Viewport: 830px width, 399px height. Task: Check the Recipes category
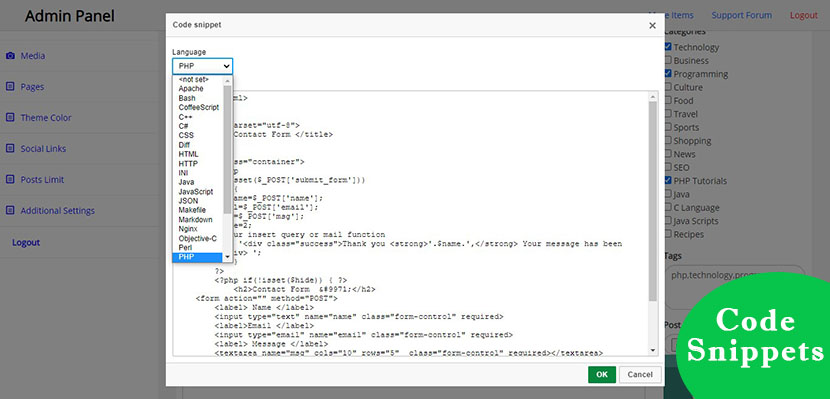[x=668, y=234]
